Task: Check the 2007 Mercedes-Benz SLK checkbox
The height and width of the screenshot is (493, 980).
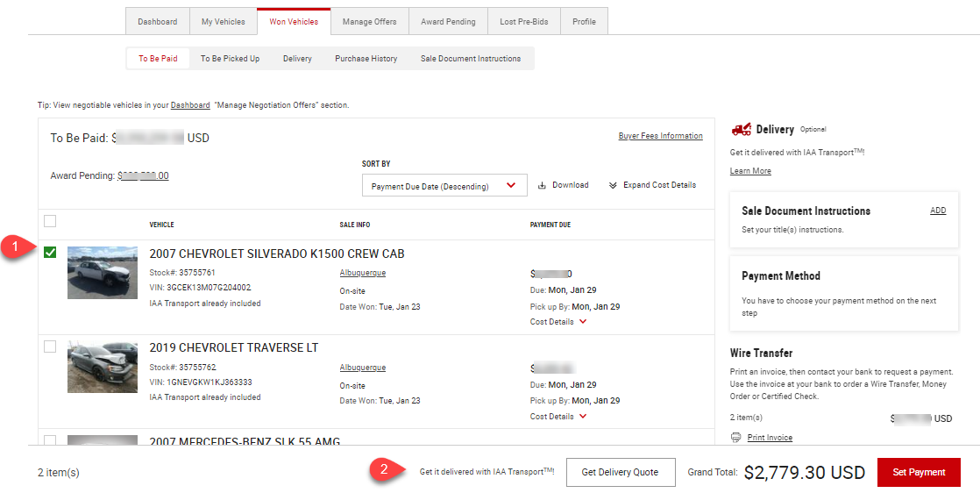Action: pyautogui.click(x=50, y=439)
